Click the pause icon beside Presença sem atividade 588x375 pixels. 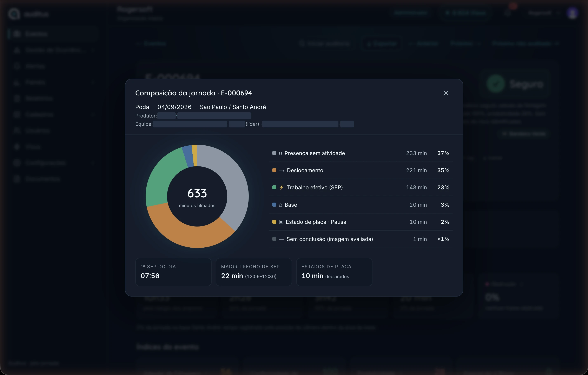point(280,153)
